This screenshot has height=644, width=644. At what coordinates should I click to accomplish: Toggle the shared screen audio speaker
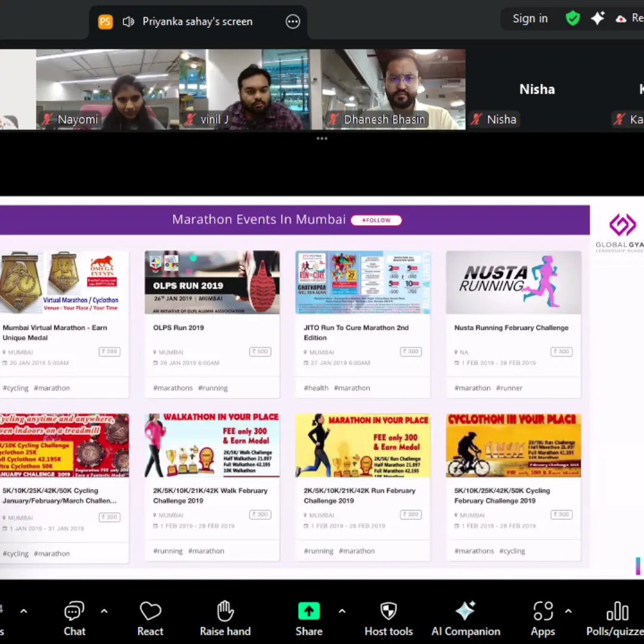128,22
